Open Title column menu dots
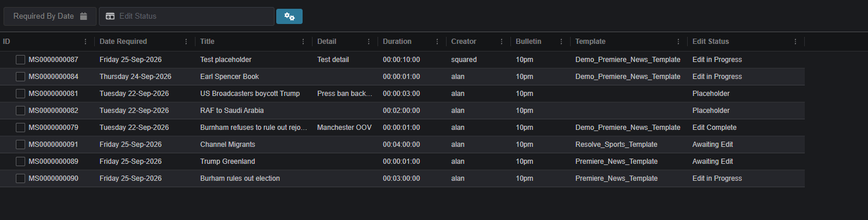The width and height of the screenshot is (868, 220). pos(303,42)
